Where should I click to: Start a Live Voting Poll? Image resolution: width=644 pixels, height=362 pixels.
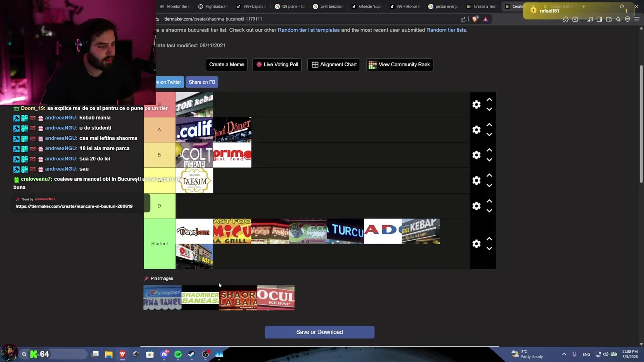pyautogui.click(x=277, y=64)
